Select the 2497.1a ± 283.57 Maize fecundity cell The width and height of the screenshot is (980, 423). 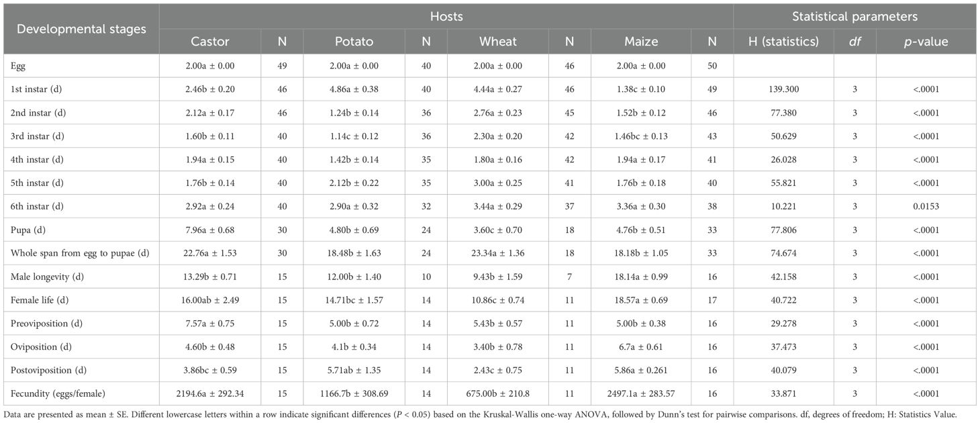coord(642,394)
